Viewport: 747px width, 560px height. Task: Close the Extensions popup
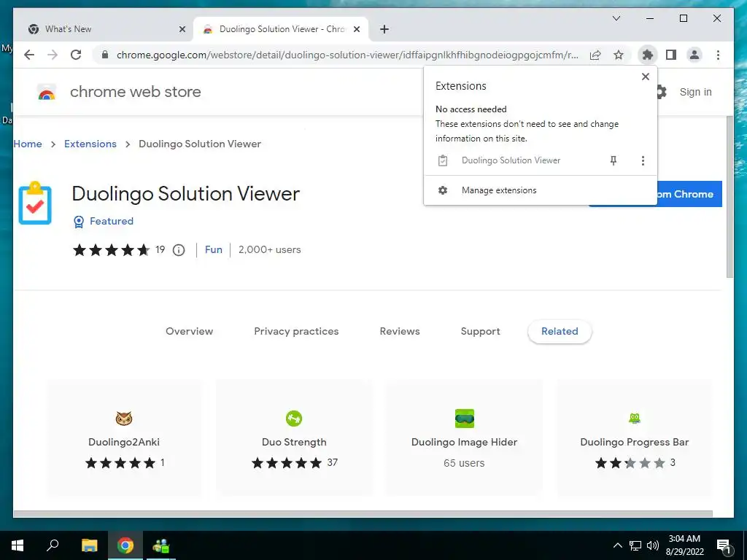point(646,76)
